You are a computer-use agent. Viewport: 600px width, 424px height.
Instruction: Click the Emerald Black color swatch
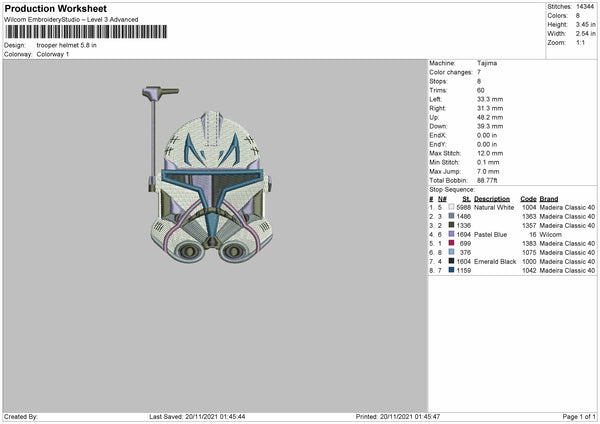(452, 261)
